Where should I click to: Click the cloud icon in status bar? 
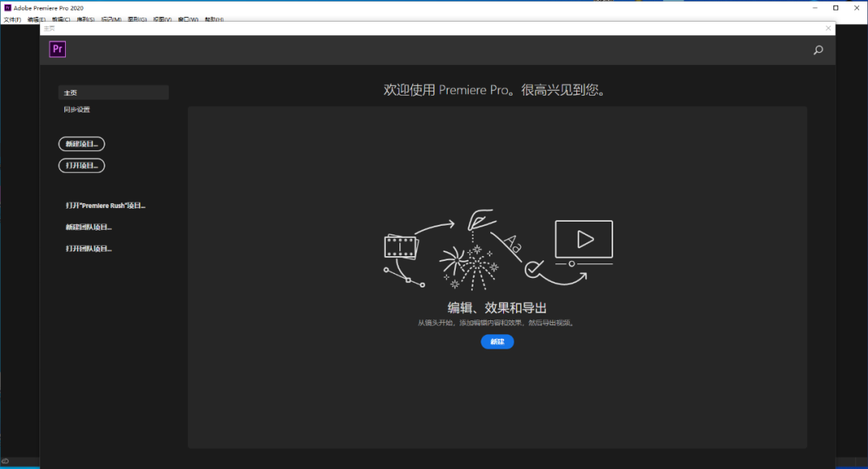coord(5,461)
